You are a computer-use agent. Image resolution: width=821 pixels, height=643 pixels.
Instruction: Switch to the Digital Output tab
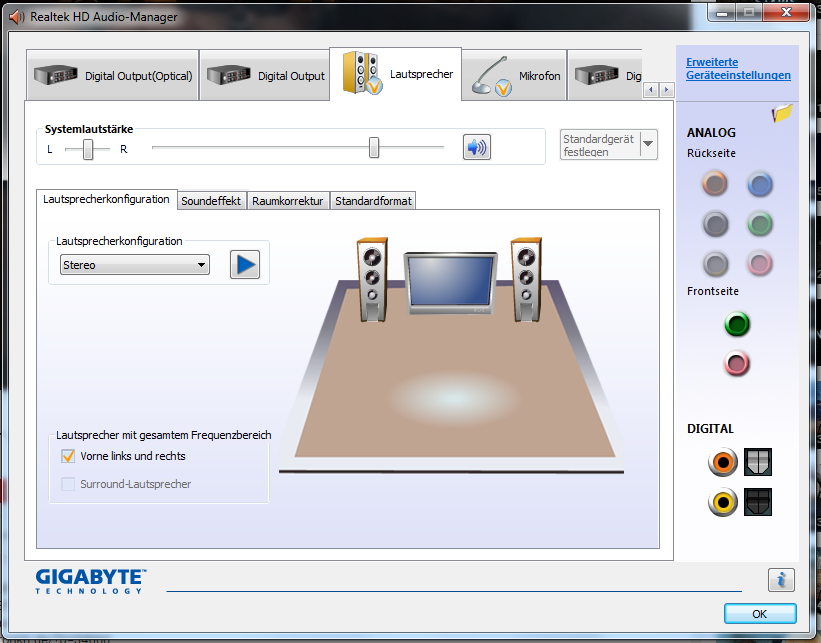coord(264,75)
